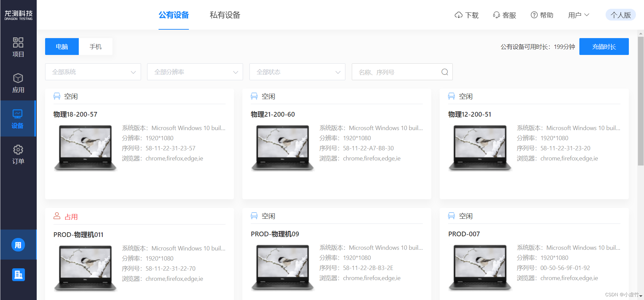Click the idle status icon for 物理12-200-51
Screen dimensions: 644x300
451,96
